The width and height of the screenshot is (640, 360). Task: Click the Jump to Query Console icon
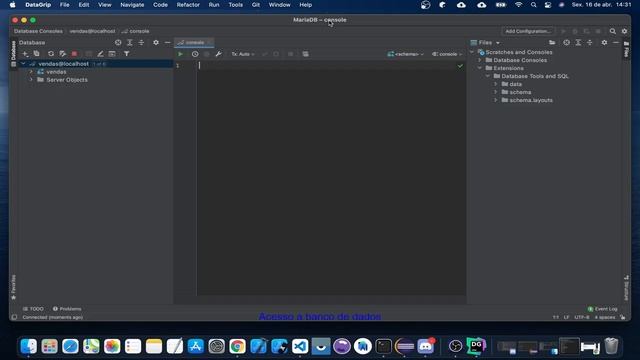[112, 54]
